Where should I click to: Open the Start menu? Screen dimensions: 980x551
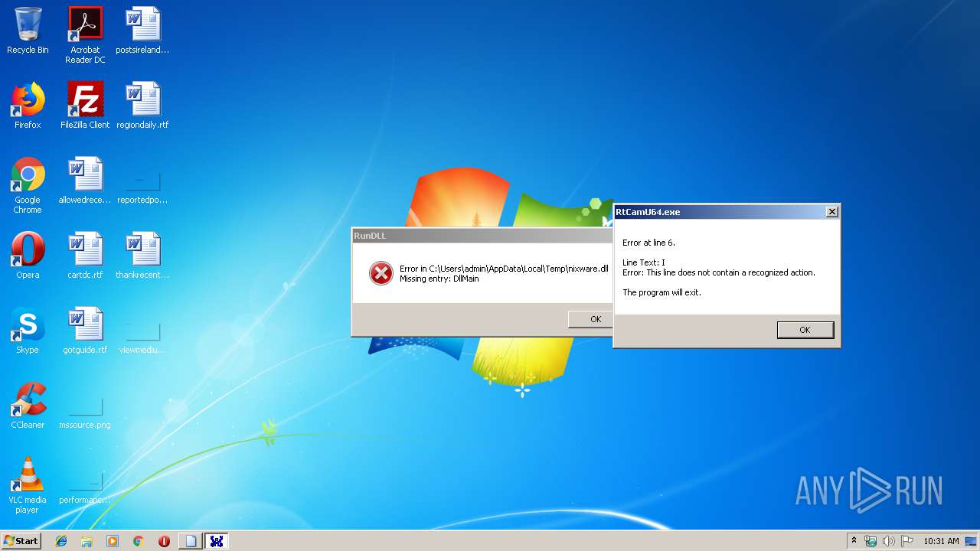[x=21, y=540]
